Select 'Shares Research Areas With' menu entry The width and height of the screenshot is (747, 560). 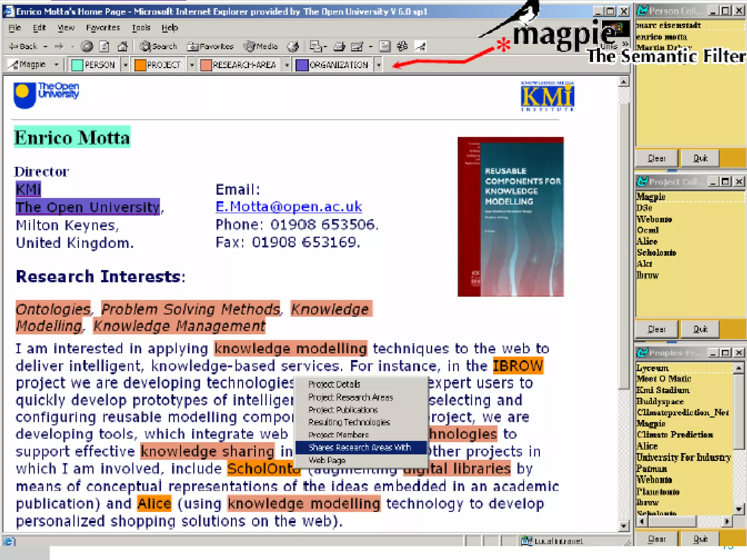[x=360, y=447]
